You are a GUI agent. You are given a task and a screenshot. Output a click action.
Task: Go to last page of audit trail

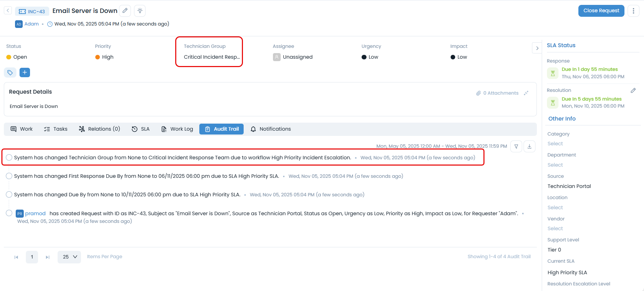[47, 257]
